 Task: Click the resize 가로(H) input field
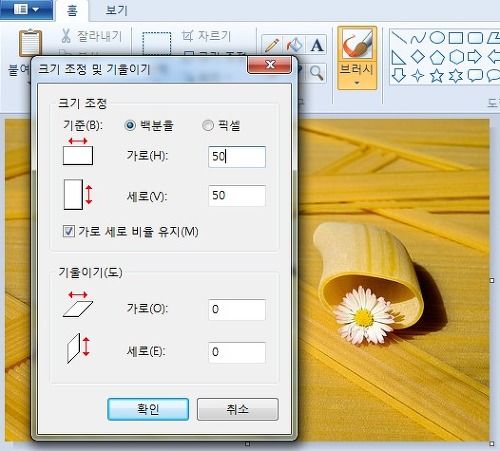coord(237,156)
